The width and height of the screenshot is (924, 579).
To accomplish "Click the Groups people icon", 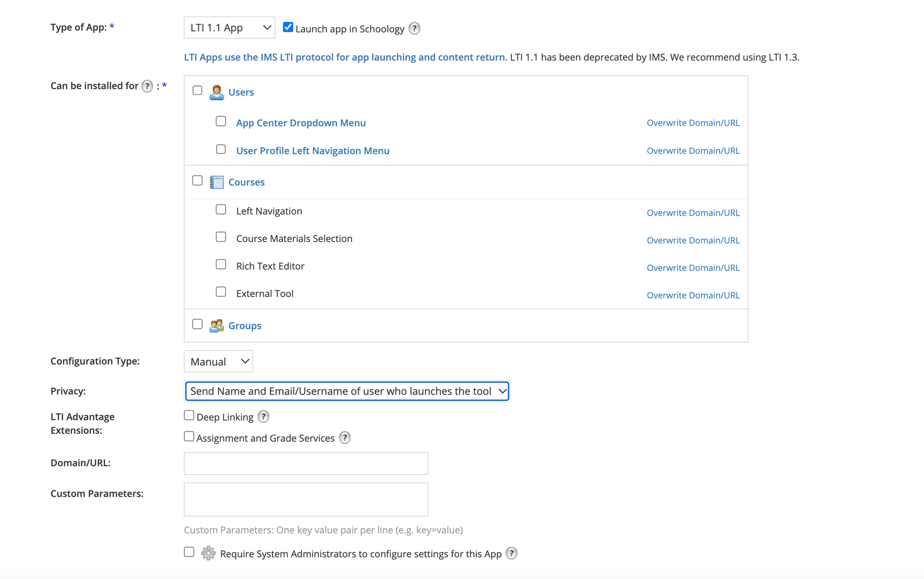I will pyautogui.click(x=216, y=326).
